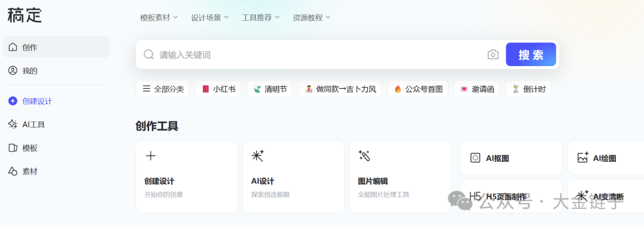Screen dimensions: 644x227
Task: Open the AI设计 tool card
Action: click(x=293, y=177)
